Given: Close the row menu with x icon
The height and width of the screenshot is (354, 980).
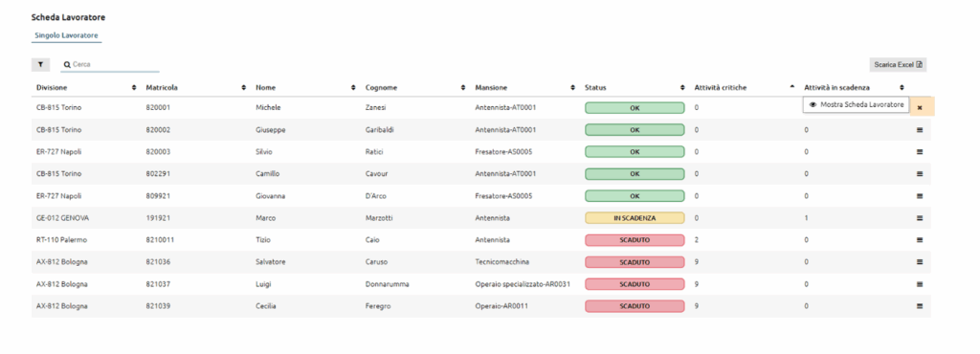Looking at the screenshot, I should [x=920, y=107].
